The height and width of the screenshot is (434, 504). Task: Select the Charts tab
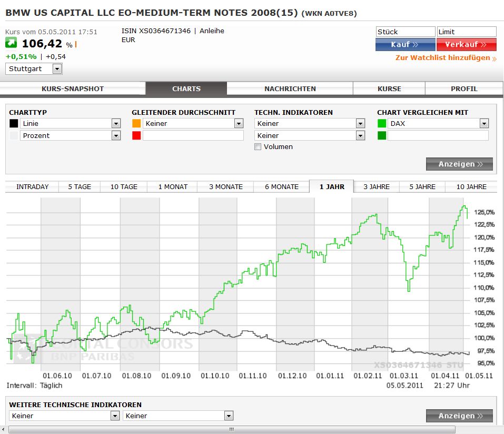[186, 88]
